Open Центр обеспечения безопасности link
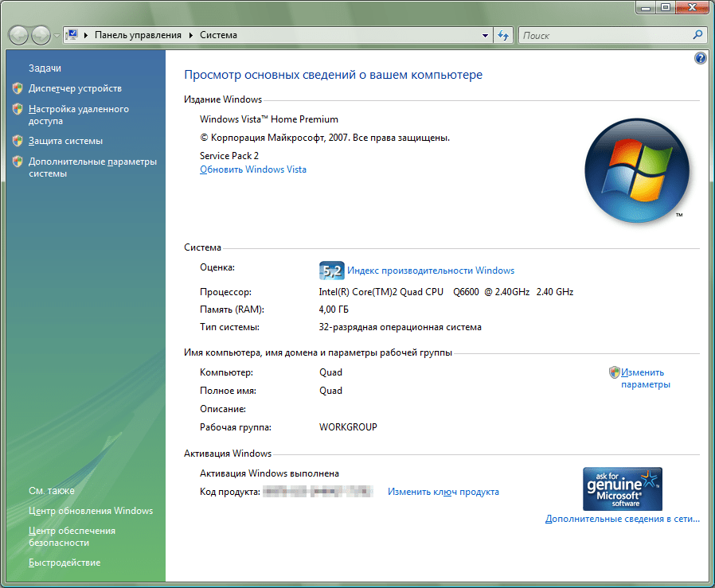Viewport: 715px width, 588px height. (x=72, y=536)
